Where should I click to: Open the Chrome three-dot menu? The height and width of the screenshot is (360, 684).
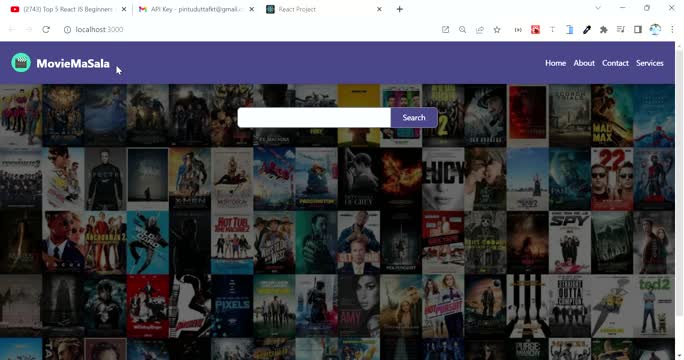[672, 30]
